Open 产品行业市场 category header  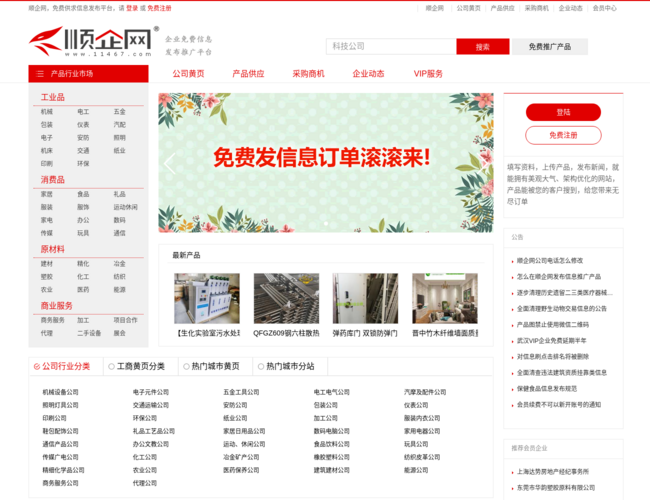[88, 74]
